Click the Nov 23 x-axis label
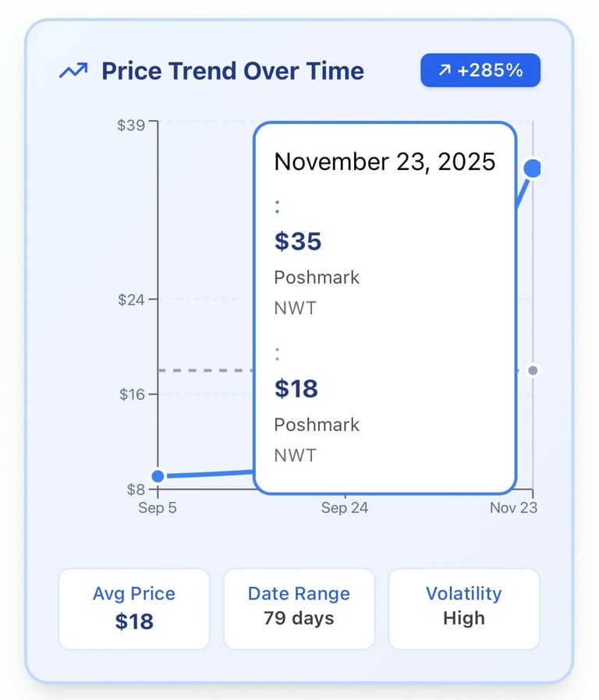This screenshot has height=700, width=599. click(x=513, y=508)
